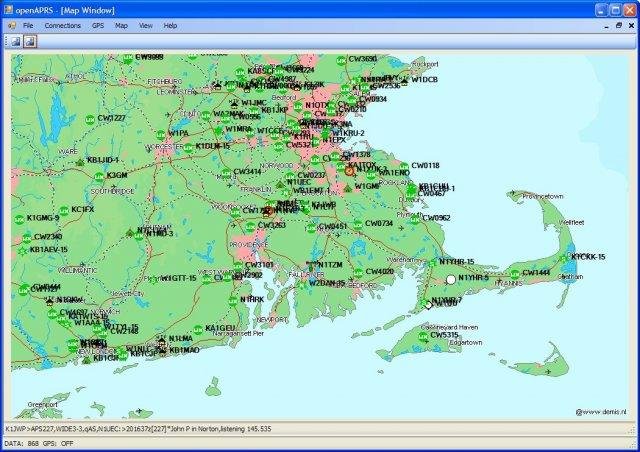This screenshot has width=640, height=452.
Task: Select the CW5315 station icon on Martha's Vineyard
Action: pyautogui.click(x=423, y=336)
